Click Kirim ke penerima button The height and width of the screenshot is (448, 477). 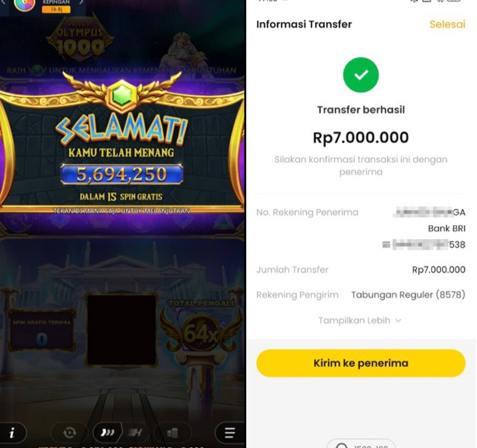pos(361,363)
